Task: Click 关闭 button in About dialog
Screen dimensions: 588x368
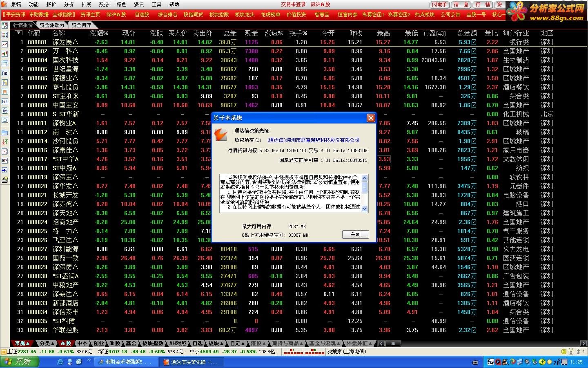Action: tap(355, 234)
